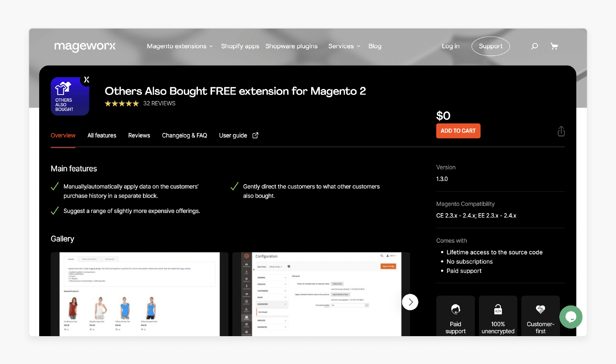Open Shopware plugins page

point(291,46)
